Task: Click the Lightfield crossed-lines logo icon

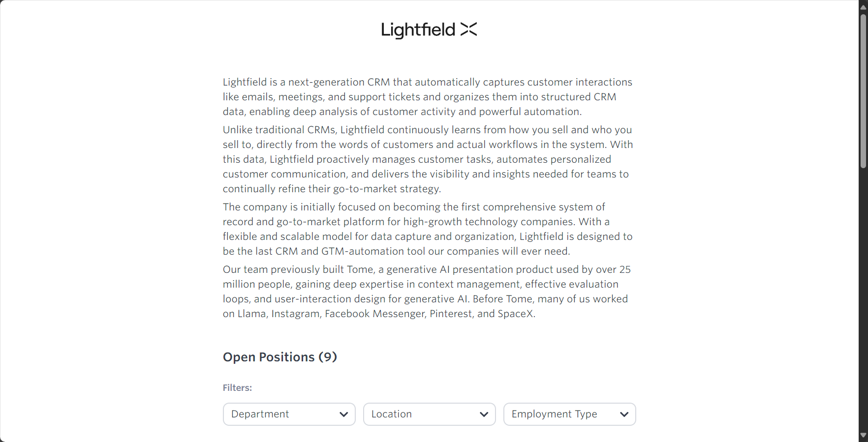Action: (x=468, y=29)
